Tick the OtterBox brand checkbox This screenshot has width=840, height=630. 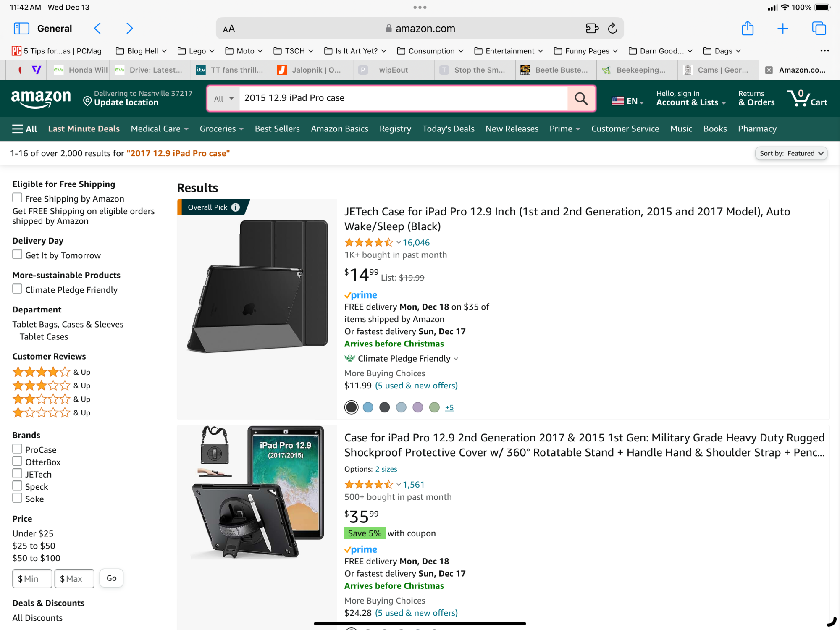point(17,461)
